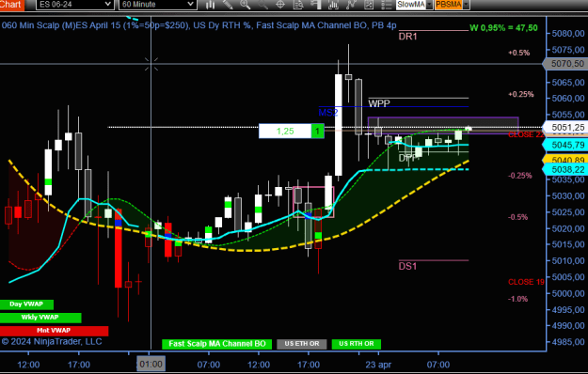
Task: Expand the PBSMA dropdown arrow
Action: (466, 5)
